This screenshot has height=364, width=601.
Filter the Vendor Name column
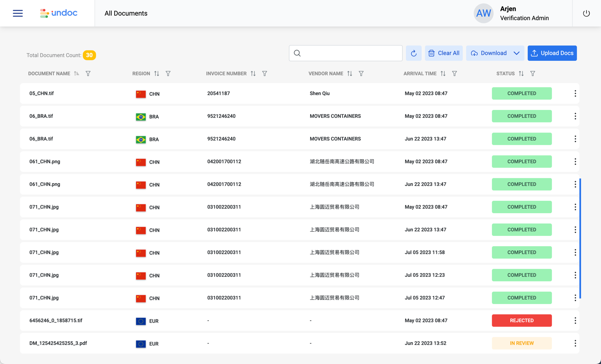point(361,74)
